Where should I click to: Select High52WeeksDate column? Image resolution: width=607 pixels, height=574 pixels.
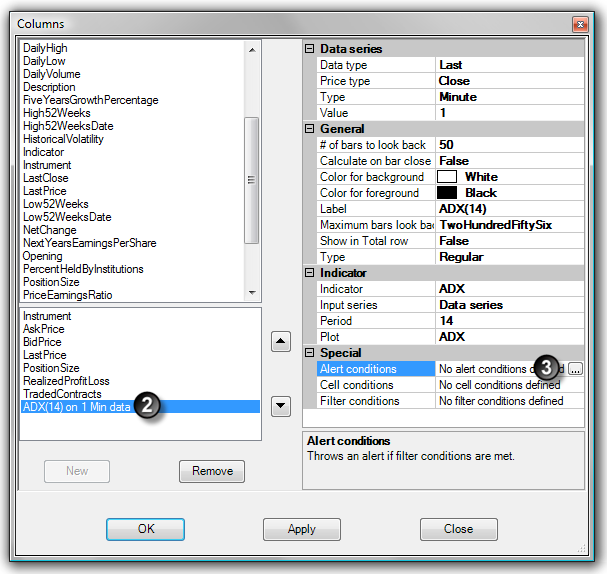68,126
